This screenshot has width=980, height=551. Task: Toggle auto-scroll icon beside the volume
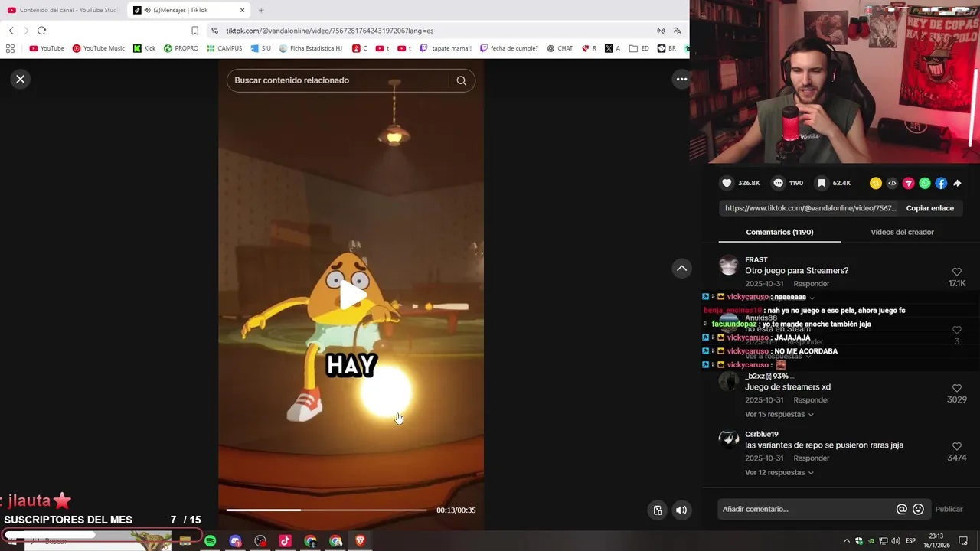(x=657, y=510)
